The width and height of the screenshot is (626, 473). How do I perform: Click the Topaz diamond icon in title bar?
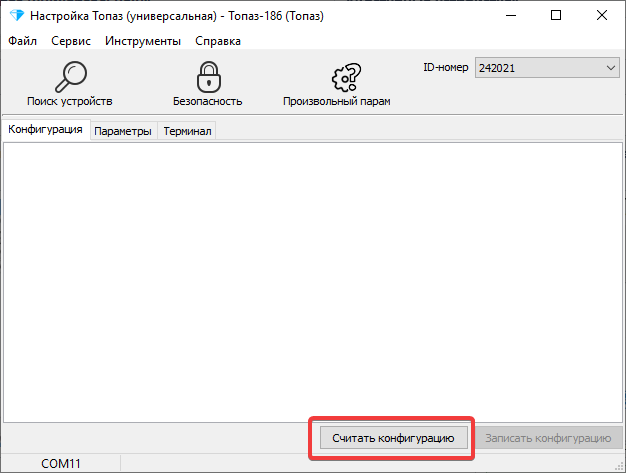click(x=15, y=15)
